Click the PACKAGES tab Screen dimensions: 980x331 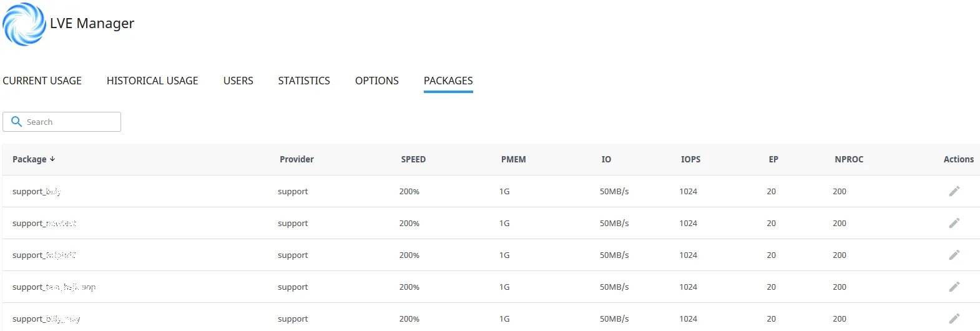point(448,81)
